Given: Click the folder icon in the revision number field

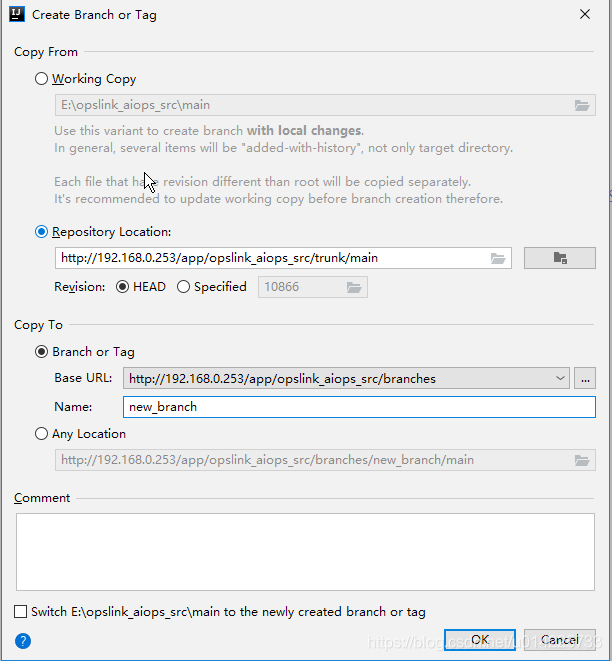Looking at the screenshot, I should tap(354, 288).
